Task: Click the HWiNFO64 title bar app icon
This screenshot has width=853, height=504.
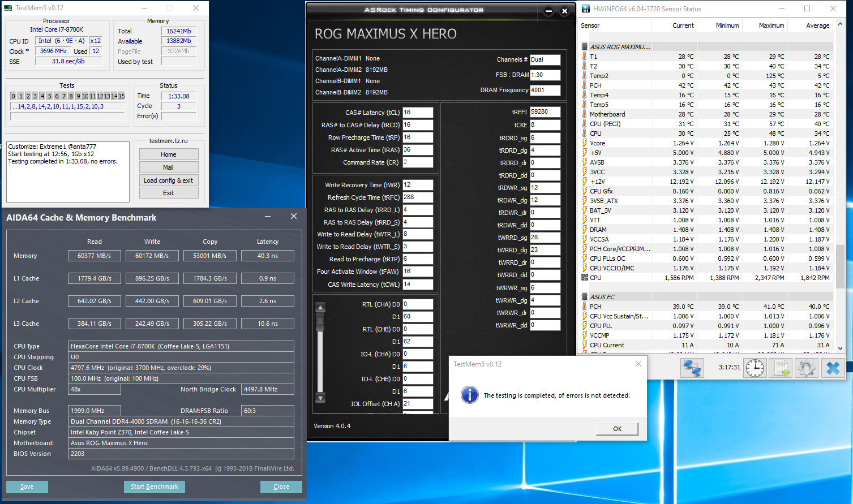Action: pyautogui.click(x=586, y=8)
